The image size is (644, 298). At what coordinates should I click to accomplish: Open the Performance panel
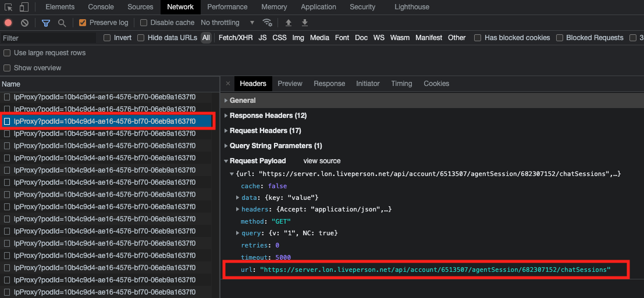point(227,7)
